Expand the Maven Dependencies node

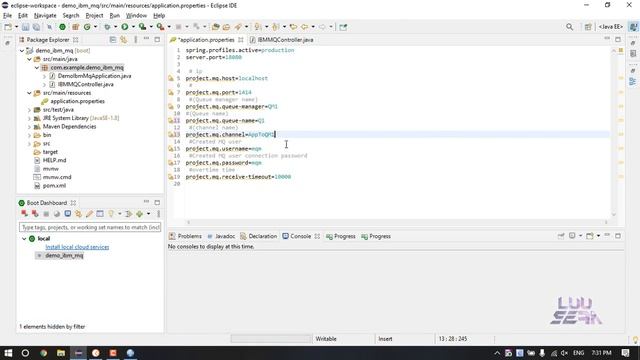[x=29, y=127]
